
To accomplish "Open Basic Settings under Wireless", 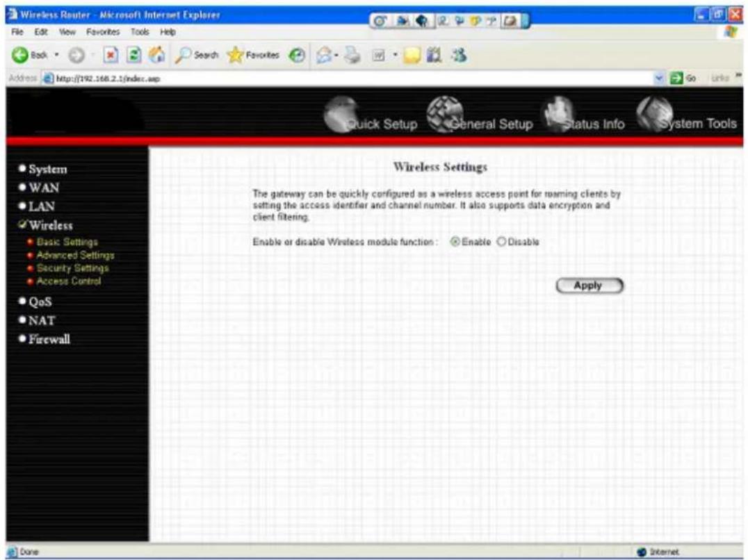I will click(x=67, y=242).
